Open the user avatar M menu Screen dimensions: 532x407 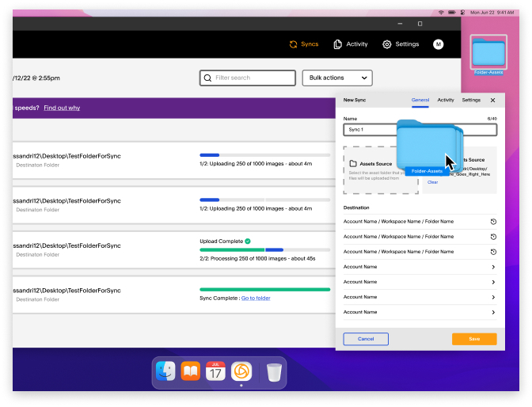pyautogui.click(x=438, y=44)
